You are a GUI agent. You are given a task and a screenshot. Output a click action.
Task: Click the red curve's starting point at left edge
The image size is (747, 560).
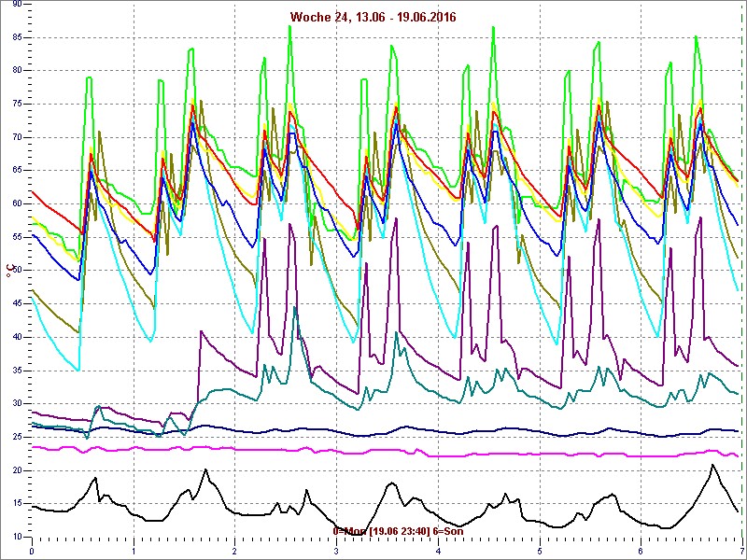(33, 191)
